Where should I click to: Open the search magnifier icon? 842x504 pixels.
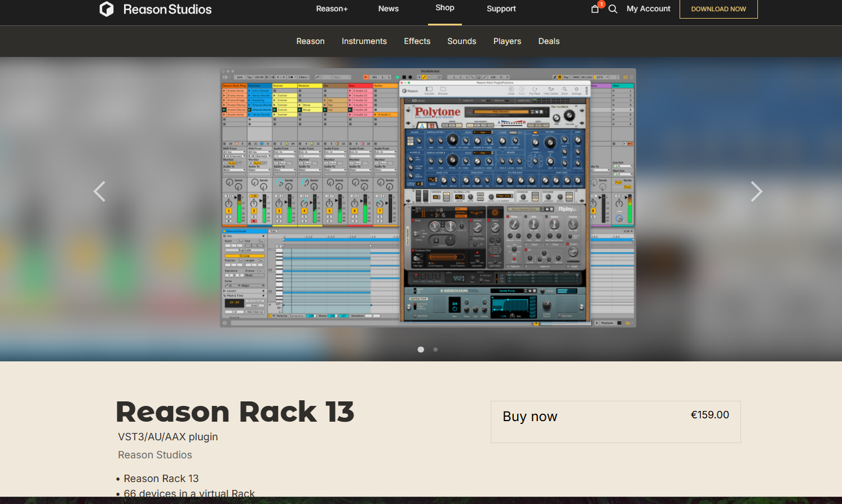pyautogui.click(x=613, y=9)
